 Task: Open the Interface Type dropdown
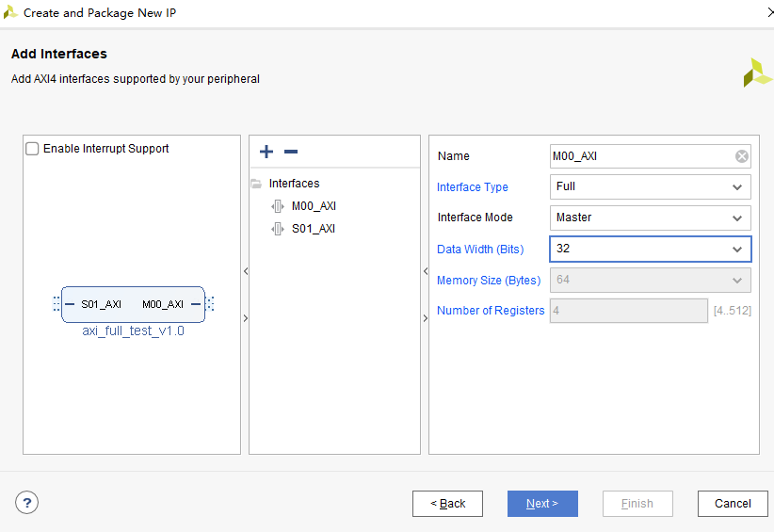pyautogui.click(x=650, y=187)
